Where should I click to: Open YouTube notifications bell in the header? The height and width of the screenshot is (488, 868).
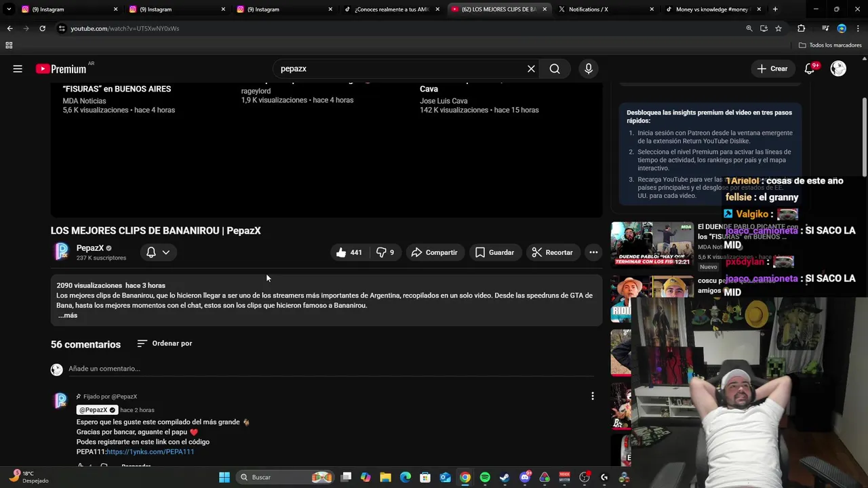810,68
